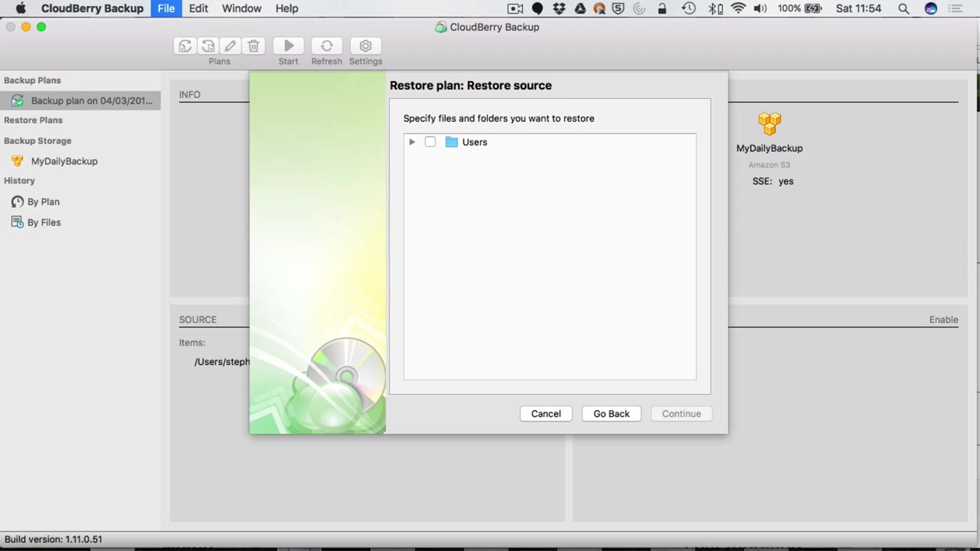Click the Amazon S3 MyDailyBackup cubes icon
Viewport: 980px width, 551px height.
769,123
